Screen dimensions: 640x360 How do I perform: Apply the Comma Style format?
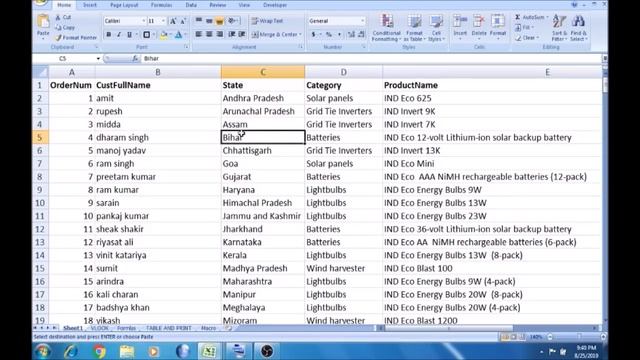[x=339, y=35]
